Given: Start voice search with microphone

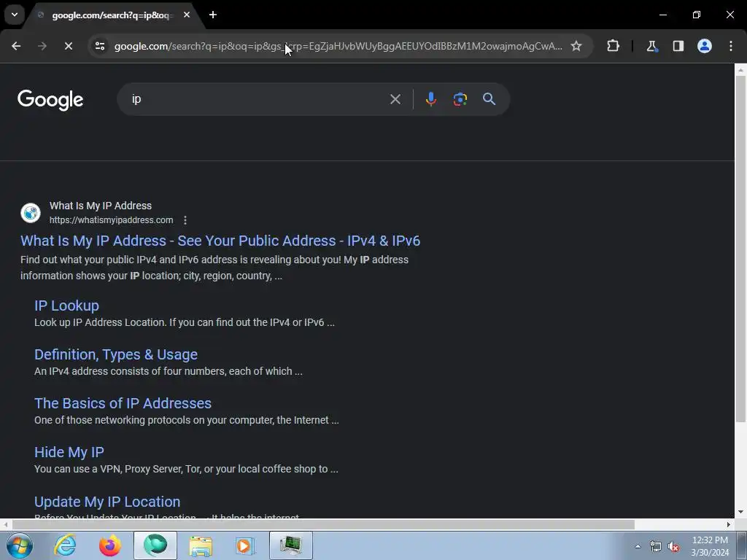Looking at the screenshot, I should tap(430, 99).
